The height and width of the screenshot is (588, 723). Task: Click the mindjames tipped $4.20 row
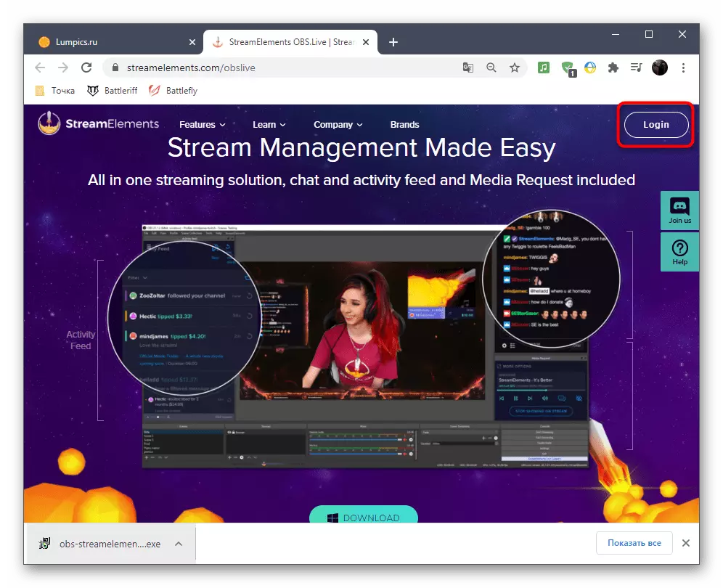(189, 336)
